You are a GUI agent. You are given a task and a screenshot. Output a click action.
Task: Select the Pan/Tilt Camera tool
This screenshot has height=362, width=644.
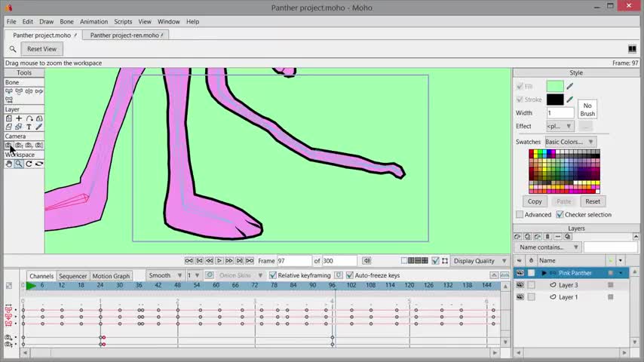39,145
